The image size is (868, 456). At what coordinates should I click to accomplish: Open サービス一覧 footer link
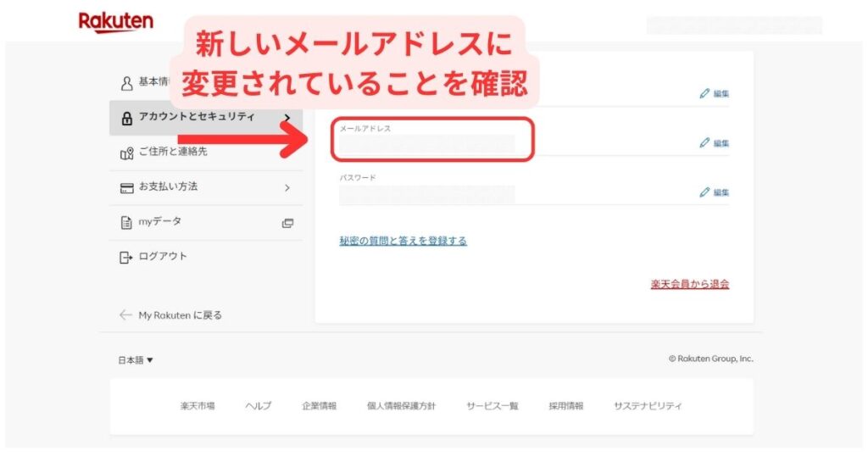[492, 406]
